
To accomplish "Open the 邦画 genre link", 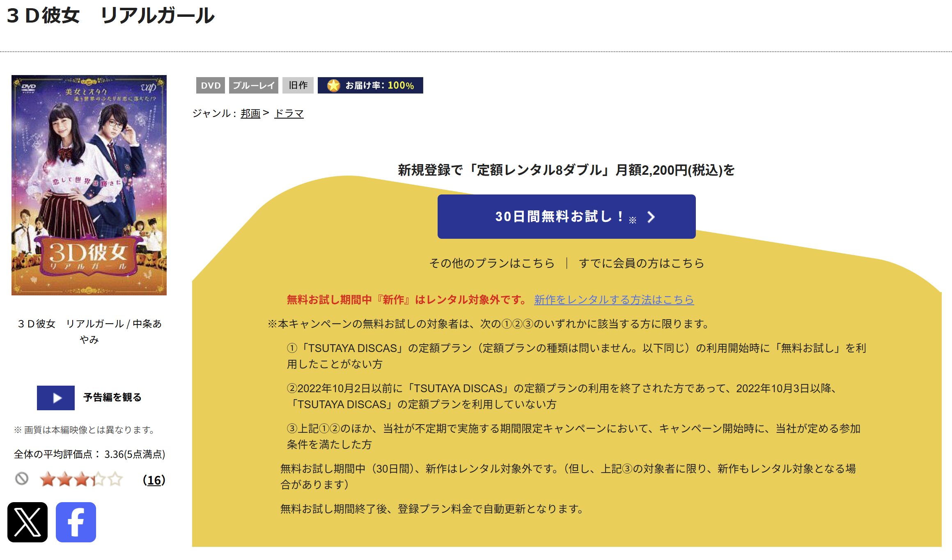I will (x=250, y=113).
